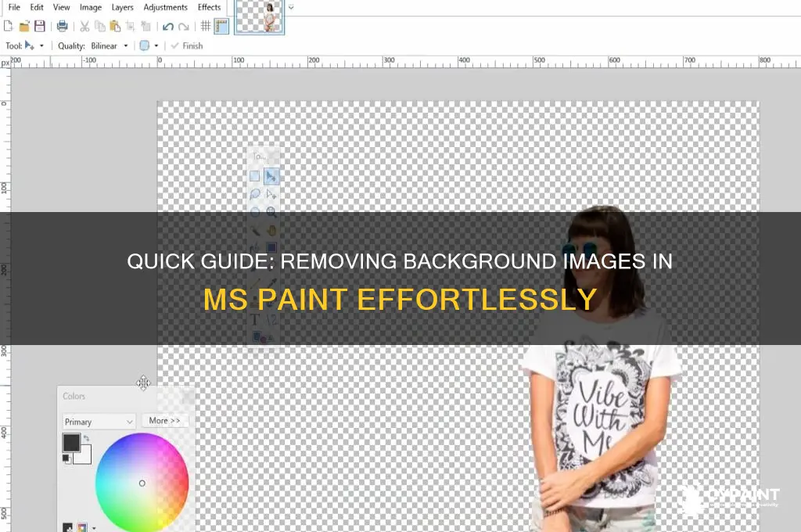Open the Image menu

click(x=91, y=7)
